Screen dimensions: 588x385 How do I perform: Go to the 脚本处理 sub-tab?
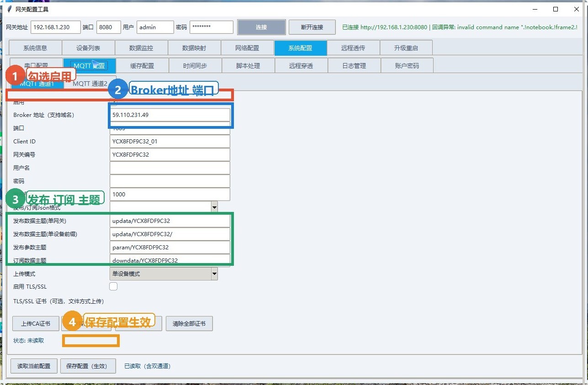pyautogui.click(x=248, y=65)
